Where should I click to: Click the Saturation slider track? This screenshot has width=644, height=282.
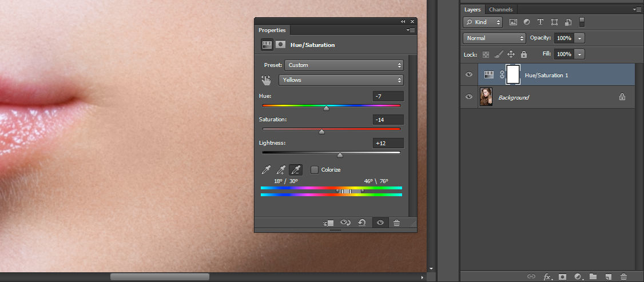331,129
